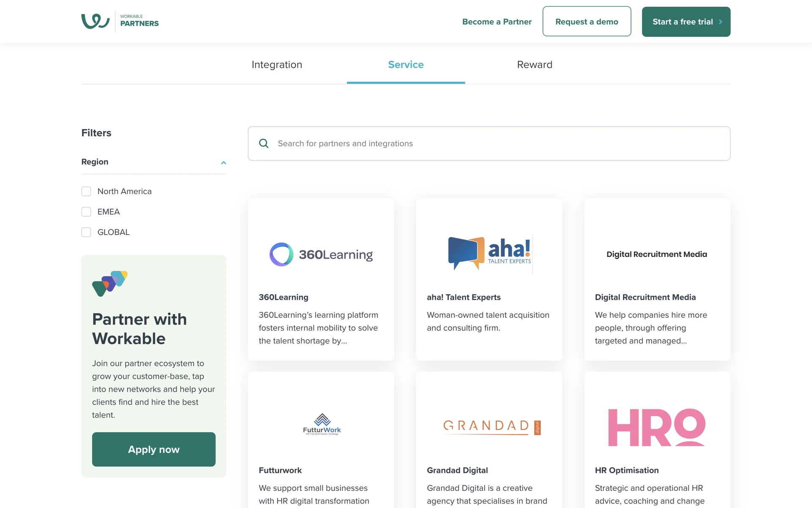This screenshot has width=812, height=508.
Task: Click the search magnifier icon
Action: 264,144
